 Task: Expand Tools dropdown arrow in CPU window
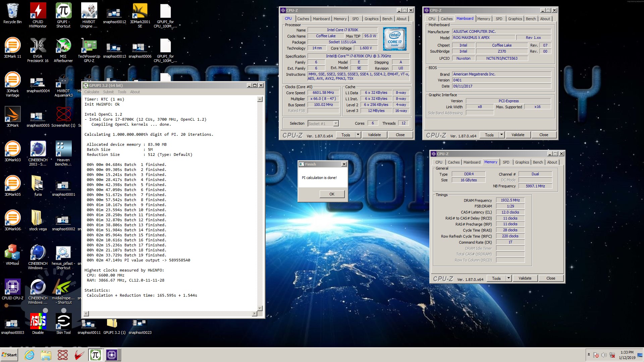click(358, 135)
